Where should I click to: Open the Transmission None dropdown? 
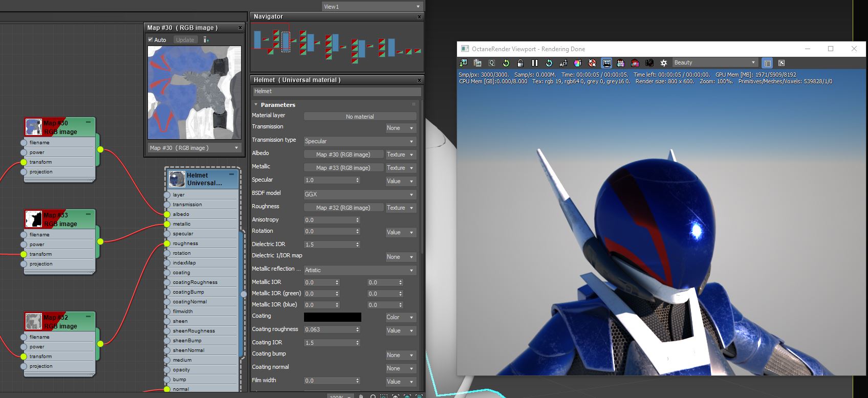pyautogui.click(x=401, y=128)
